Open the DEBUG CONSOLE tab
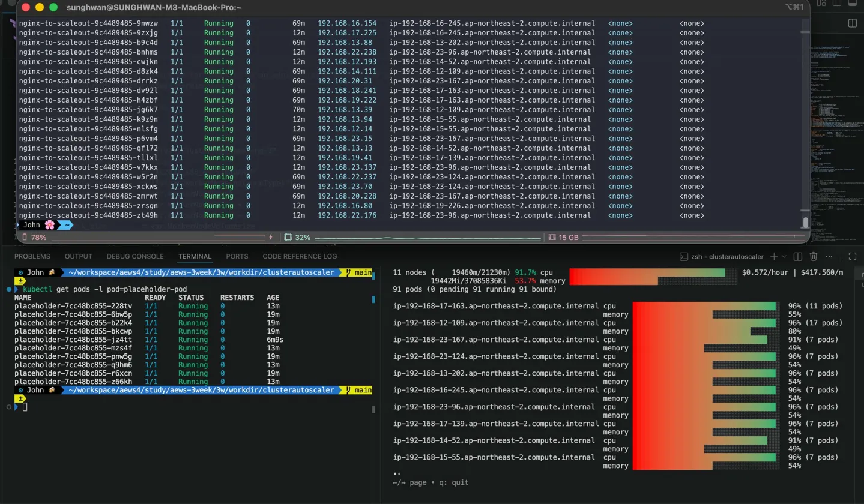The image size is (864, 504). click(x=135, y=256)
